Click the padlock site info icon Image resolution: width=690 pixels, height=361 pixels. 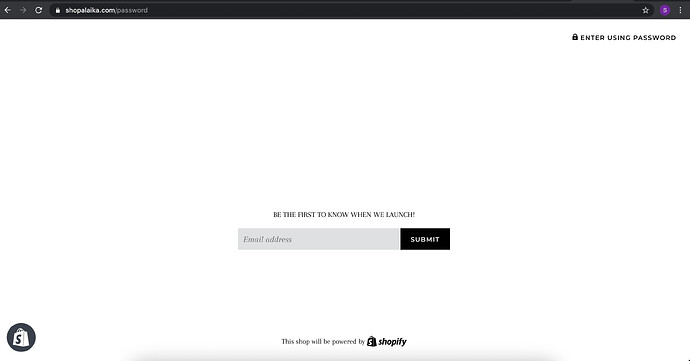(58, 10)
